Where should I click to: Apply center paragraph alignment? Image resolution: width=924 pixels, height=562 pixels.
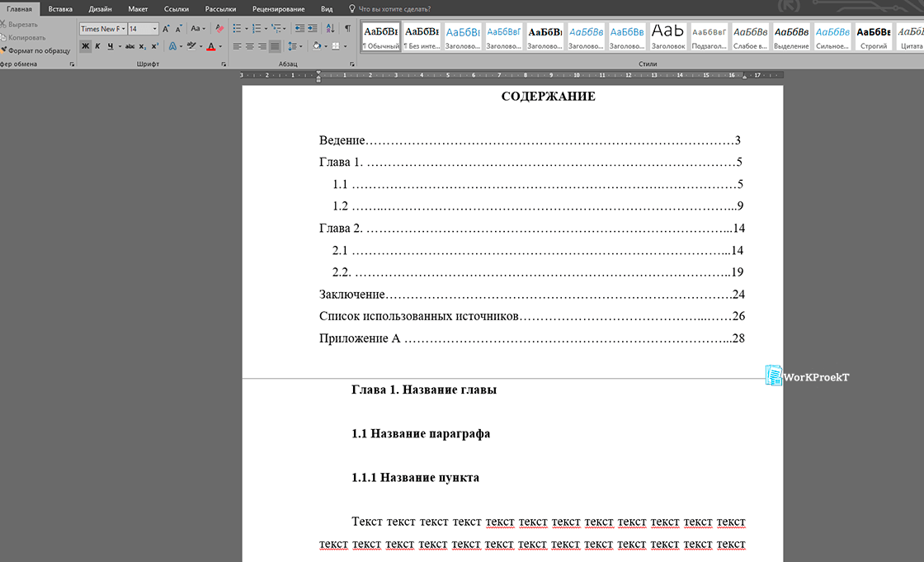click(249, 46)
